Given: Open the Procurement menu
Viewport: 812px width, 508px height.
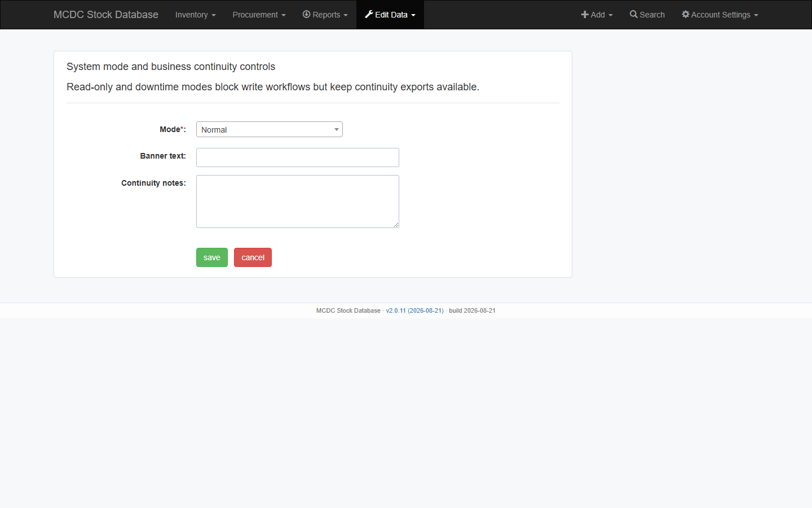Looking at the screenshot, I should [x=259, y=15].
